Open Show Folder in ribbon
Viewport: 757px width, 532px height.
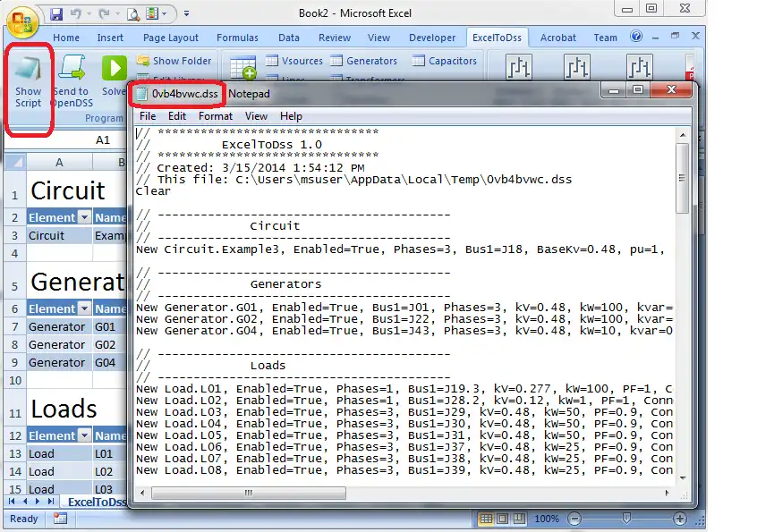point(174,61)
